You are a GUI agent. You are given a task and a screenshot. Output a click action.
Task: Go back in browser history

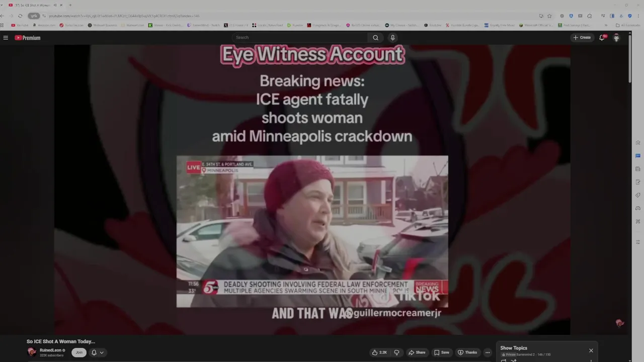point(2,16)
